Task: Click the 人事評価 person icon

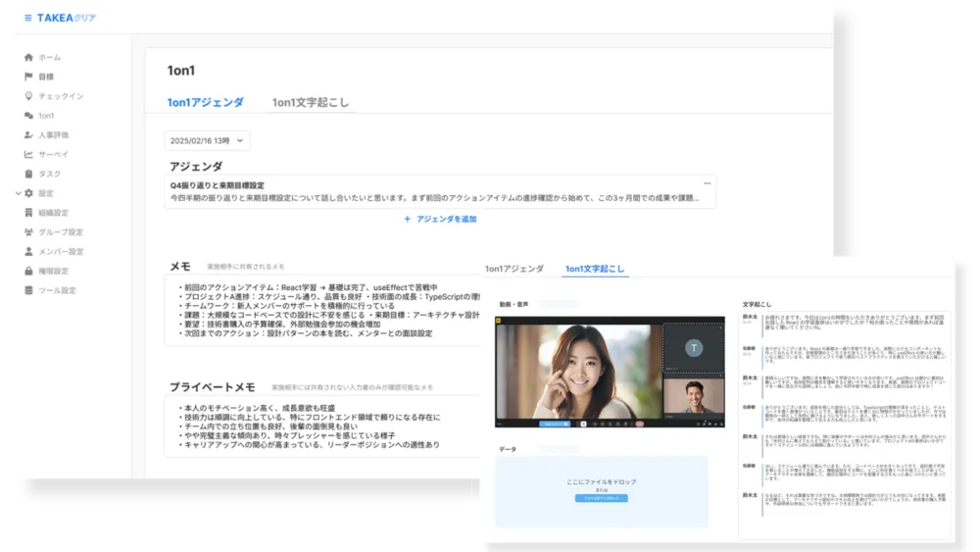Action: coord(28,135)
